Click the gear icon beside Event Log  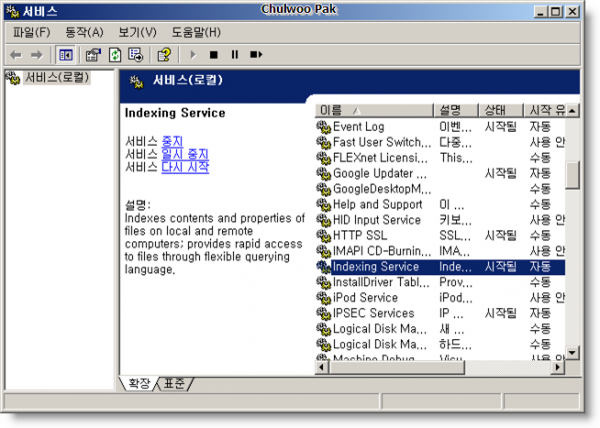click(x=323, y=127)
